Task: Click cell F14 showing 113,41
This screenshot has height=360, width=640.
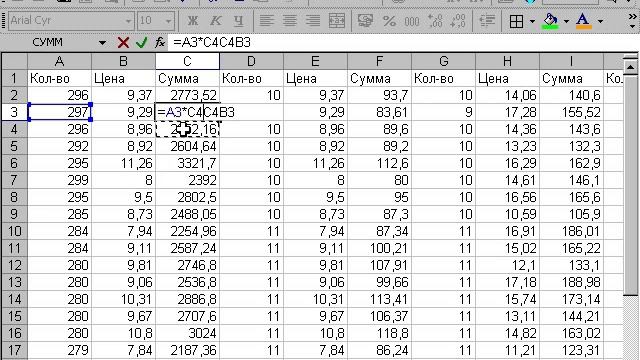Action: 379,299
